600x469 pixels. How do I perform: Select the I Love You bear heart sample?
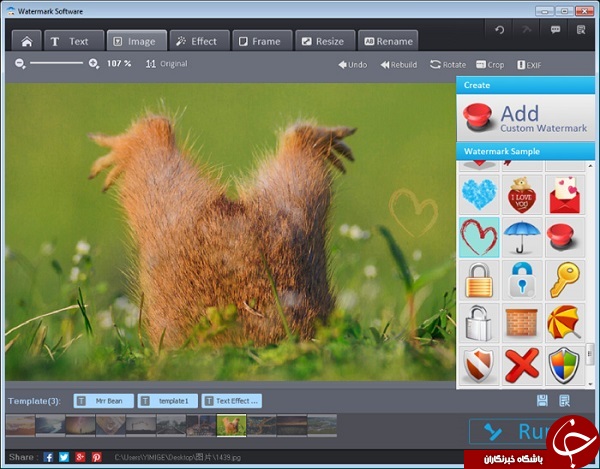(x=522, y=195)
